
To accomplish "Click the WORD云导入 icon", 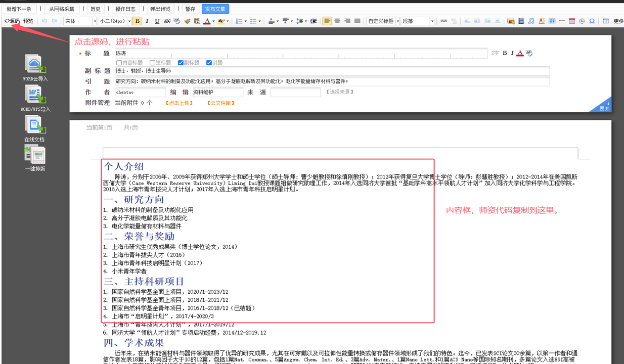I will tap(35, 65).
